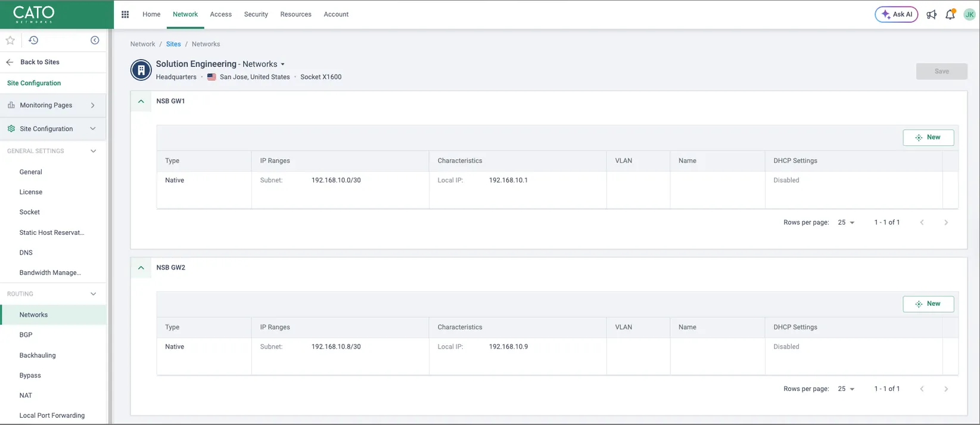
Task: Open BGP in the Routing sidebar
Action: 26,335
